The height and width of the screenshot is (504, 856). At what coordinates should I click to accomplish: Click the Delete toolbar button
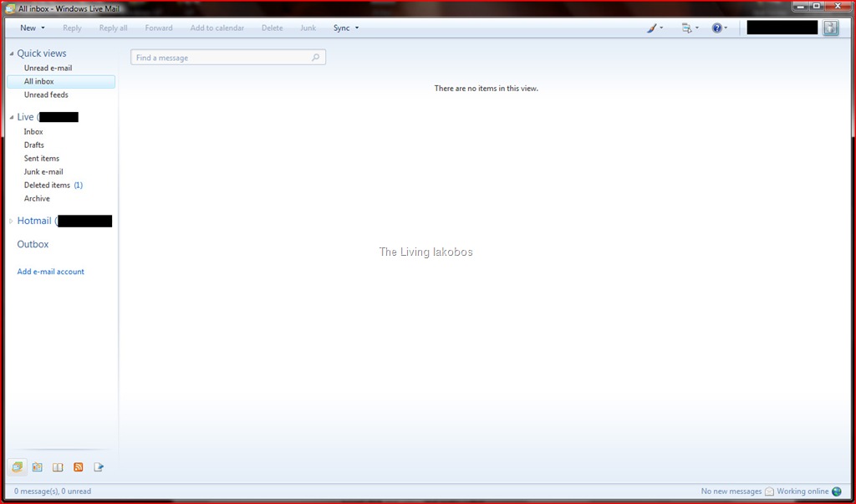(x=272, y=28)
